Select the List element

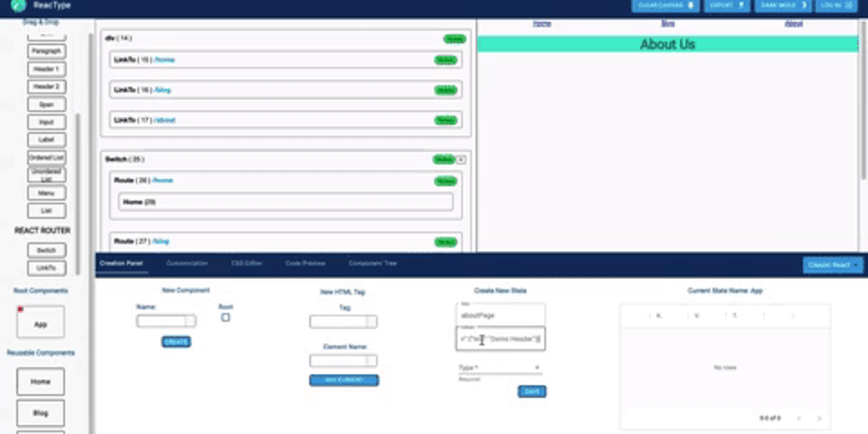tap(47, 211)
